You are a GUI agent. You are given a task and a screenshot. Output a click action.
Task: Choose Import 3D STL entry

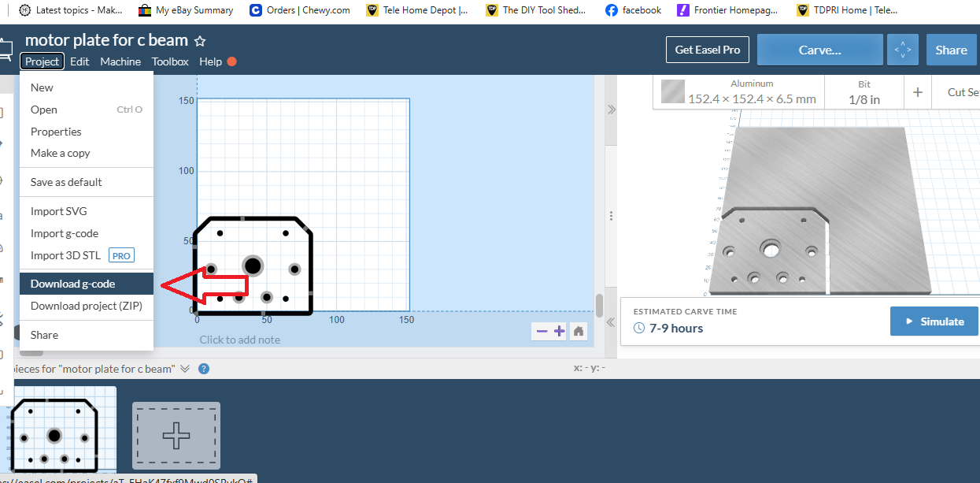pyautogui.click(x=87, y=255)
